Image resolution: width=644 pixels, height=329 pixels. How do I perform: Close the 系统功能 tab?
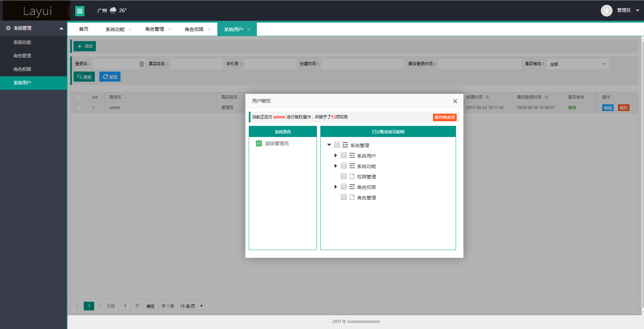click(130, 29)
